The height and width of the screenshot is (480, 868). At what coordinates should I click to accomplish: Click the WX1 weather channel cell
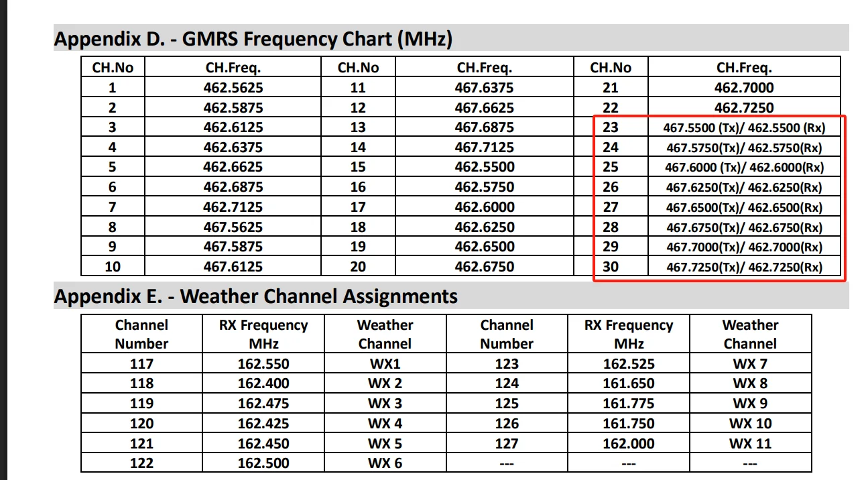click(385, 364)
